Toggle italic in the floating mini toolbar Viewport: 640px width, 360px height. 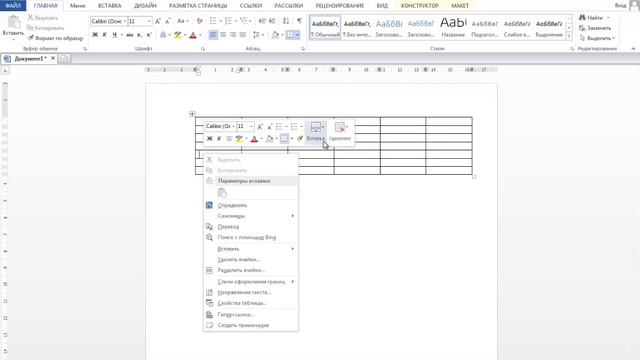click(x=219, y=139)
